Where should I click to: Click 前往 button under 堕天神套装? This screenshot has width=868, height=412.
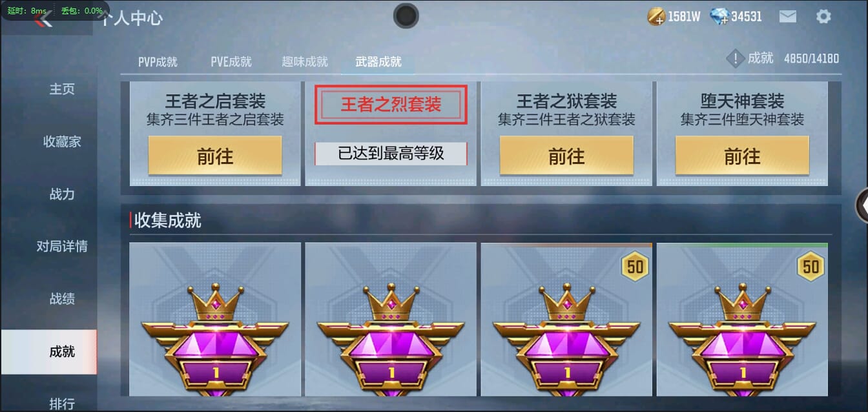click(742, 156)
